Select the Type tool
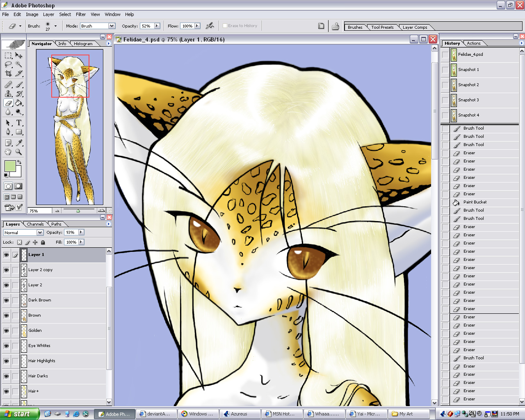525x420 pixels. click(19, 123)
